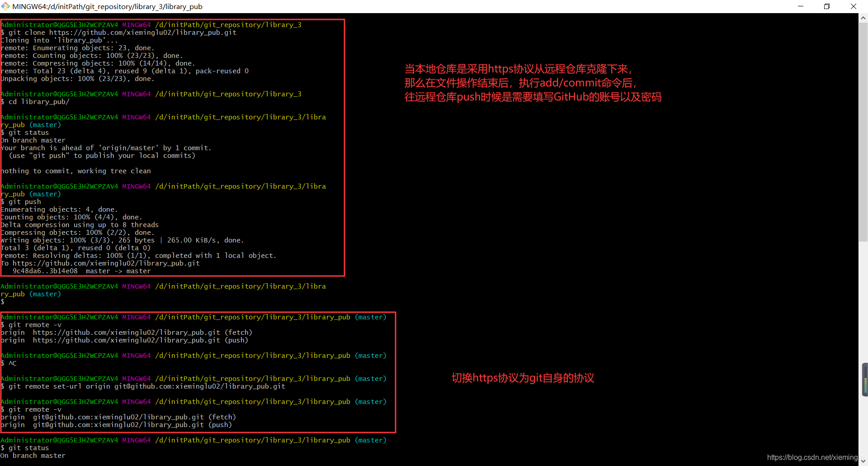Click the scrollbar down arrow
The width and height of the screenshot is (868, 466).
click(863, 461)
